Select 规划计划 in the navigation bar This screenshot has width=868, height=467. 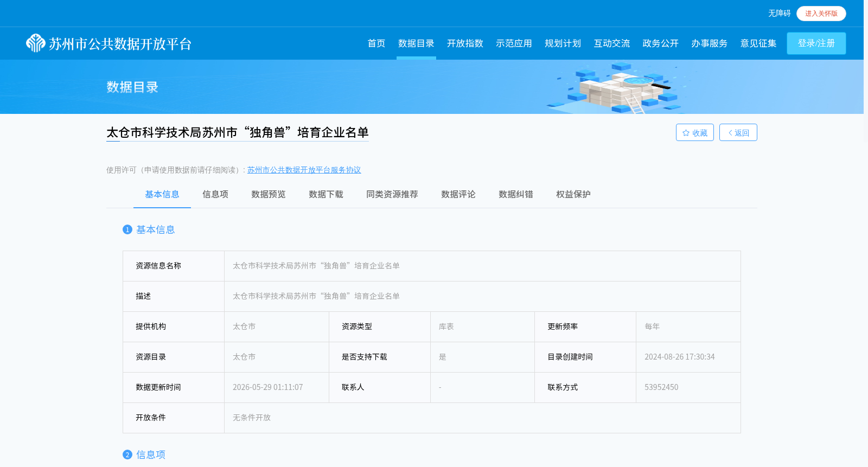pyautogui.click(x=563, y=43)
